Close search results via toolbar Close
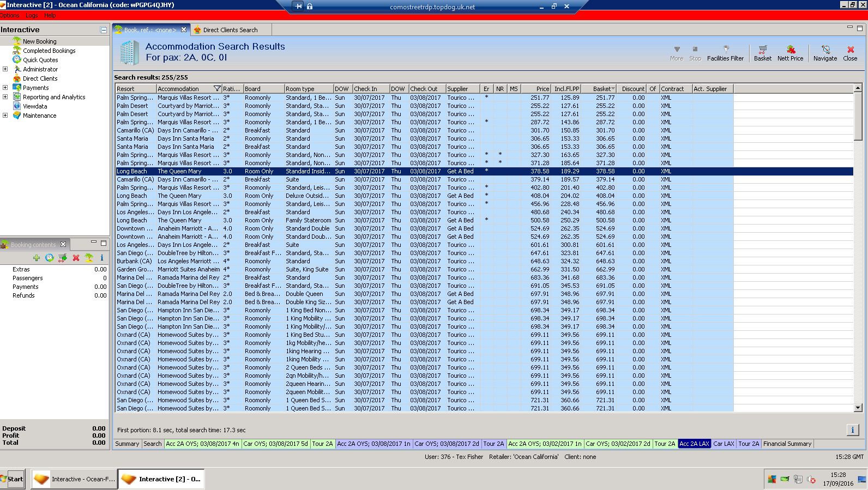The height and width of the screenshot is (490, 868). (x=850, y=53)
